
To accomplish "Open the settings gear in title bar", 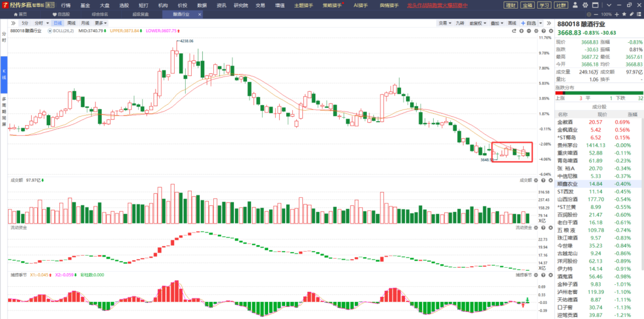I will [x=585, y=5].
